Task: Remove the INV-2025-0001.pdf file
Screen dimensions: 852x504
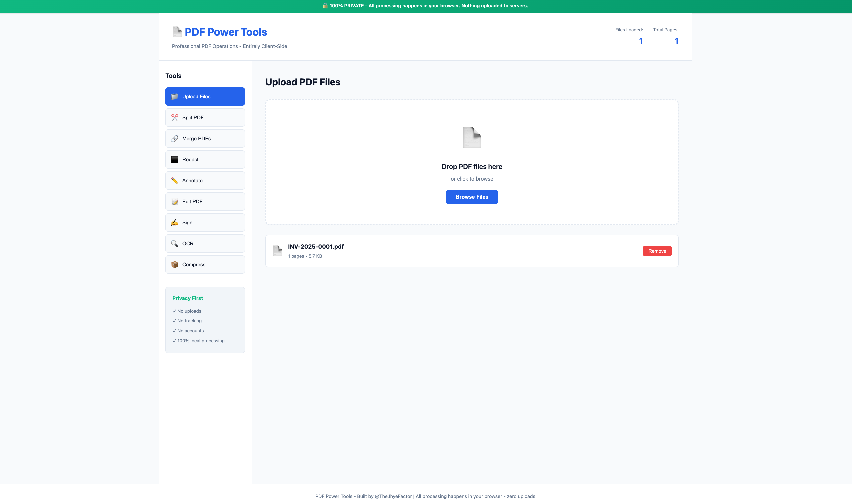Action: tap(657, 251)
